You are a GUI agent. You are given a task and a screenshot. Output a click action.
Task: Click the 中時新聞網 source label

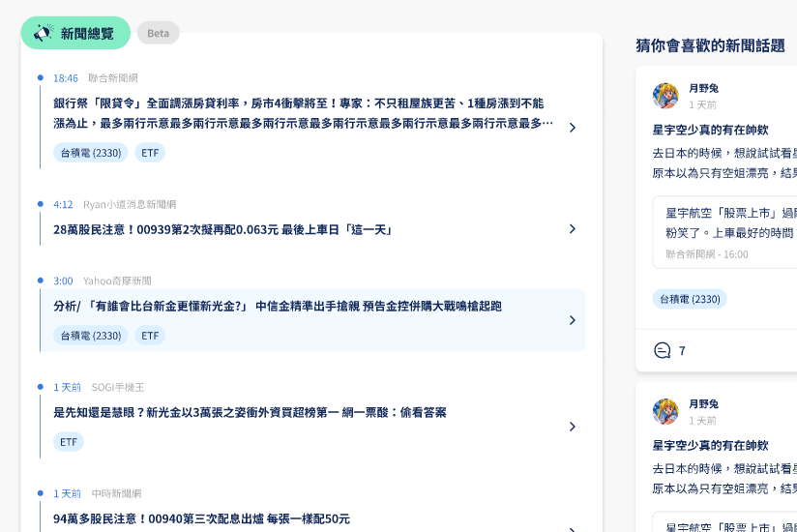coord(116,493)
